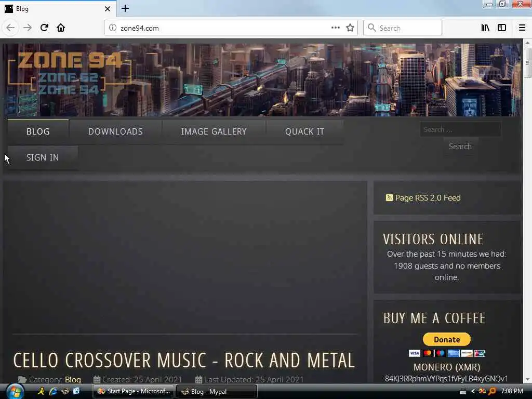Viewport: 532px width, 399px height.
Task: Open a new tab with the plus icon
Action: coord(125,8)
